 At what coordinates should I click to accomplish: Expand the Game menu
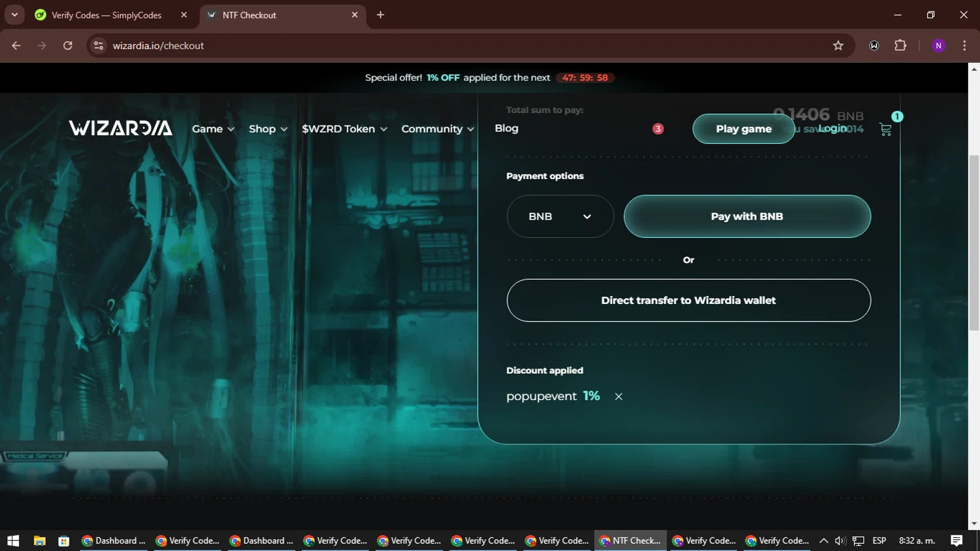[x=213, y=129]
